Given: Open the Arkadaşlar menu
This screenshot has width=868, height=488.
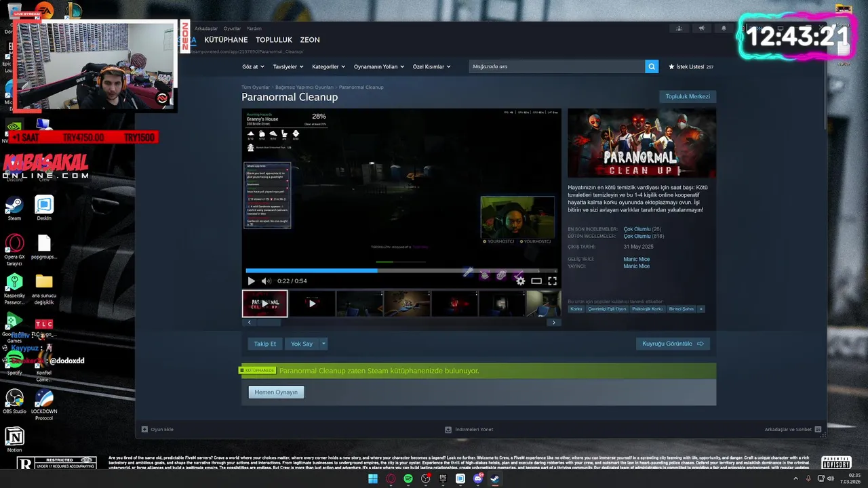Looking at the screenshot, I should [206, 28].
